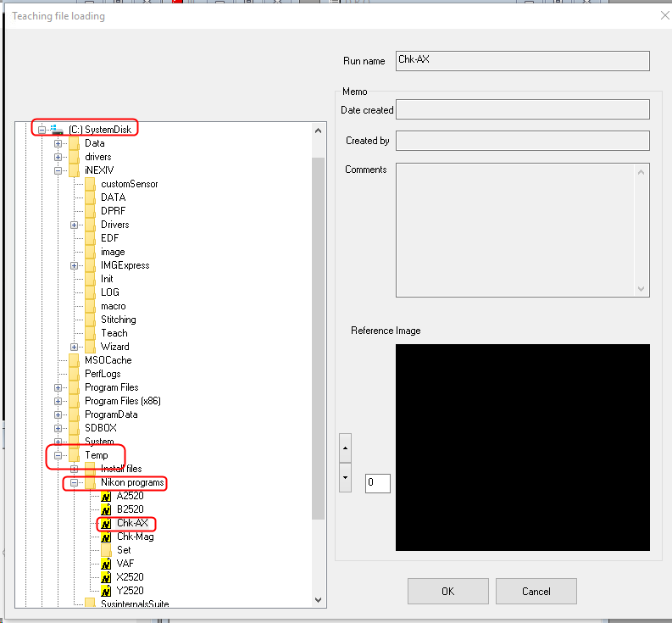Click the image folder icon

click(x=91, y=252)
